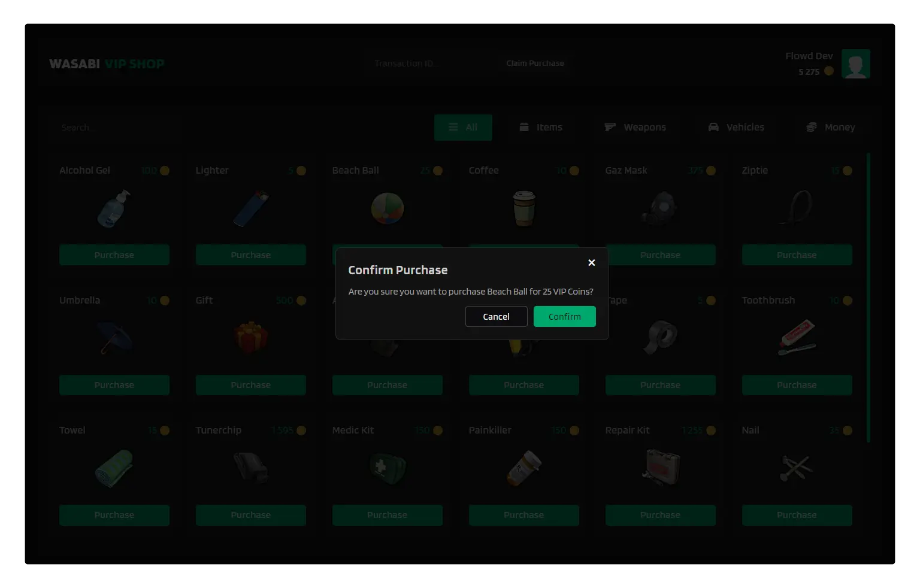Select the Items briefcase icon
The width and height of the screenshot is (923, 588).
pos(523,127)
